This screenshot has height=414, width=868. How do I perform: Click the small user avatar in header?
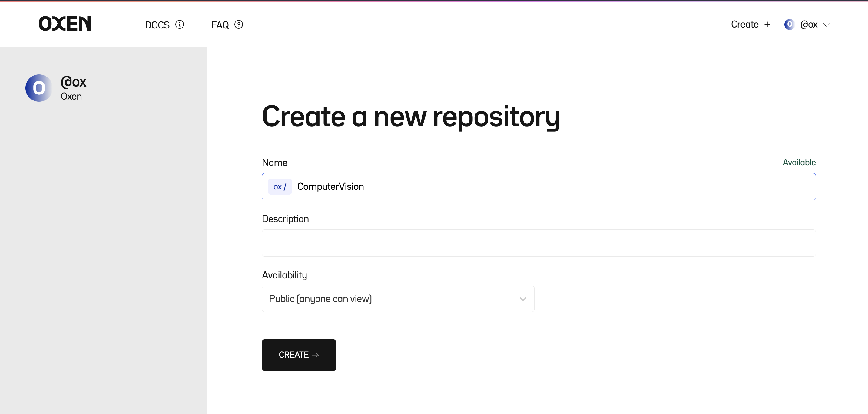[789, 25]
